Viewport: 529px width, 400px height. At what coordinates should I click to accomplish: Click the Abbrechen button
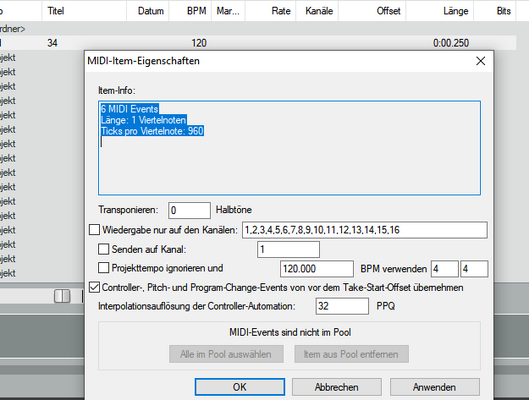click(337, 387)
